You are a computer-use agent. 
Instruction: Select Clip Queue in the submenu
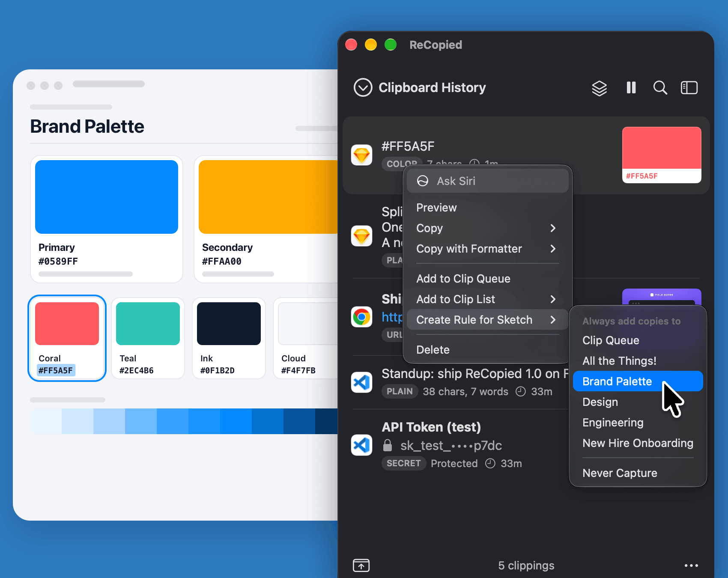tap(638, 340)
